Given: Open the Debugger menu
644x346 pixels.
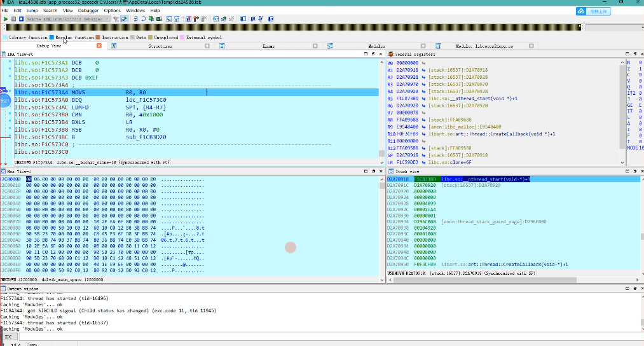Looking at the screenshot, I should pos(88,11).
